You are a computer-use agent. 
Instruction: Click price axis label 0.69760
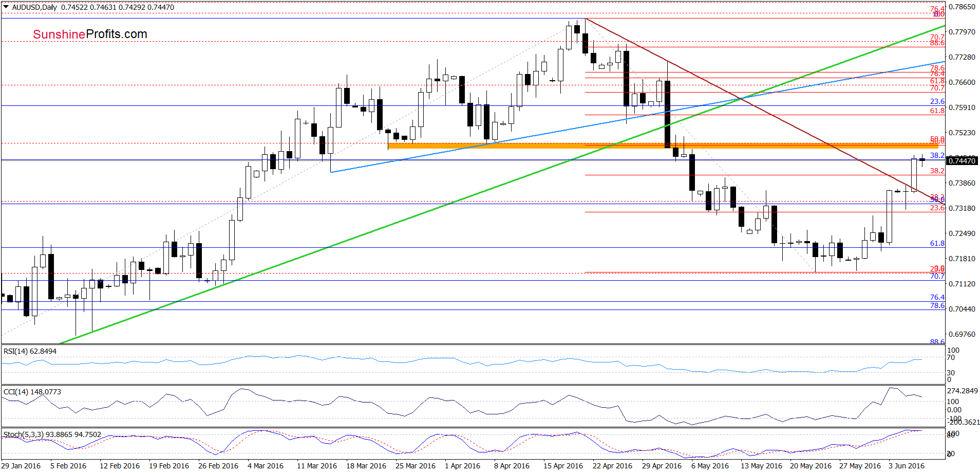coord(962,334)
